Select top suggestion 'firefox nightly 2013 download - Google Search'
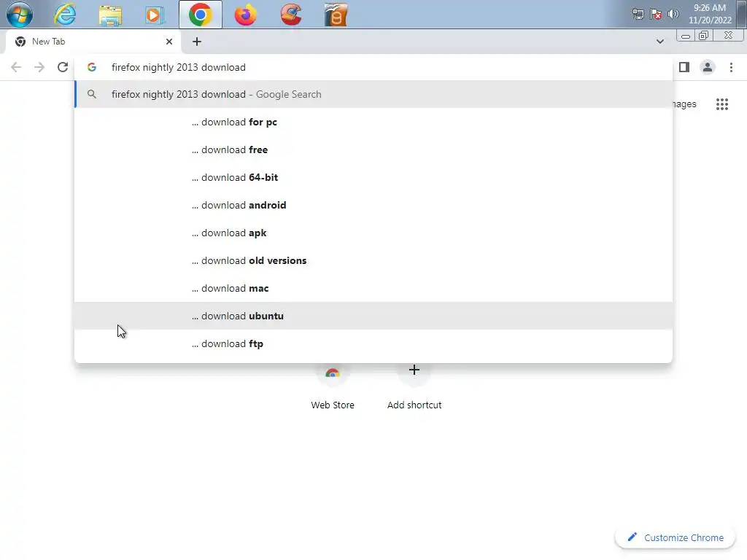 [x=373, y=94]
